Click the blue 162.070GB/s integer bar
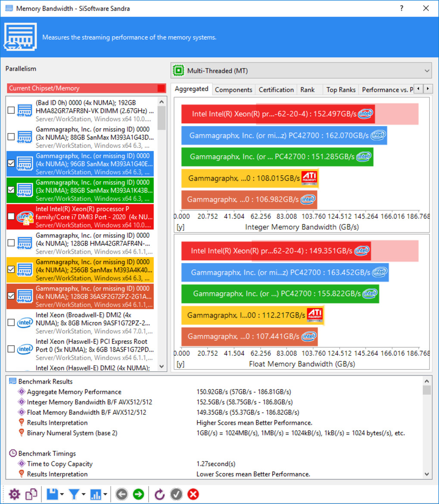This screenshot has width=439, height=504. coord(284,135)
